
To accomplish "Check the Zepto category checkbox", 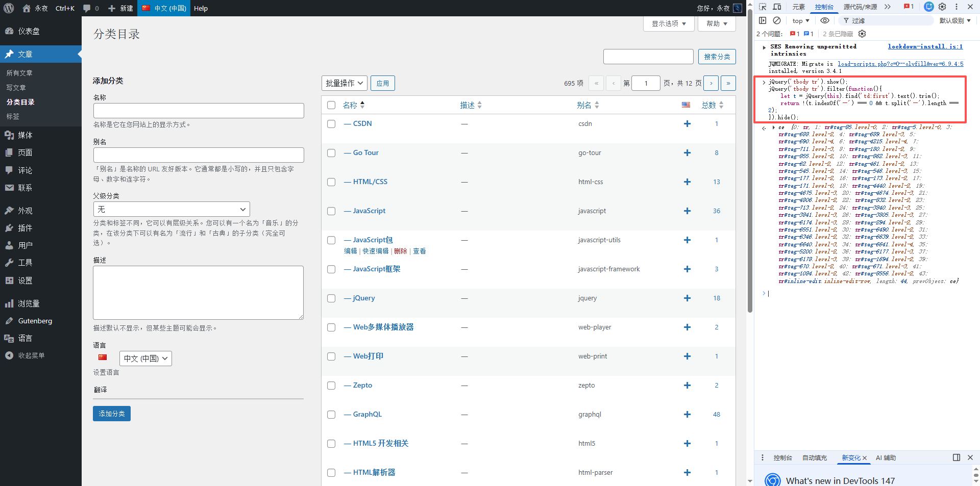I will tap(331, 386).
